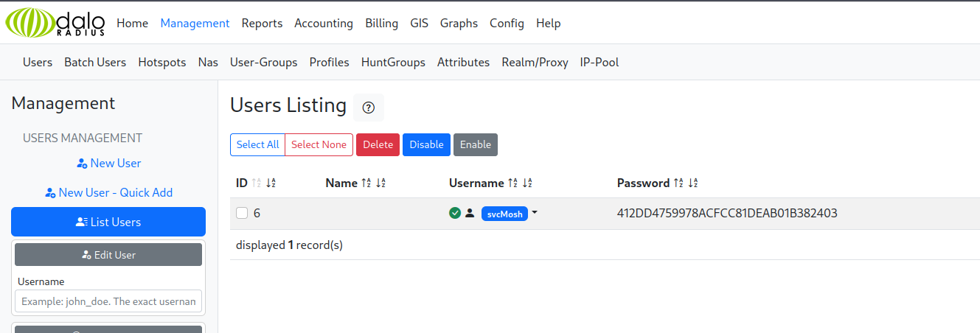Click the green enabled status checkmark icon
The image size is (980, 333).
[455, 214]
